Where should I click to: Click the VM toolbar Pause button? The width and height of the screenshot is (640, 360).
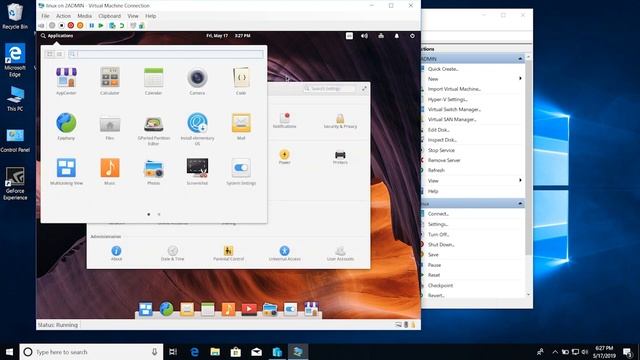[91, 25]
